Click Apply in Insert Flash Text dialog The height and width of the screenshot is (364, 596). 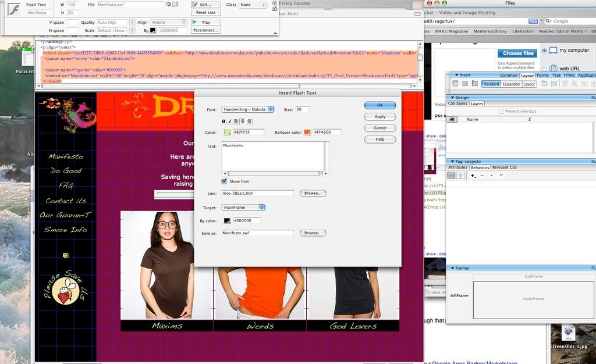tap(379, 116)
